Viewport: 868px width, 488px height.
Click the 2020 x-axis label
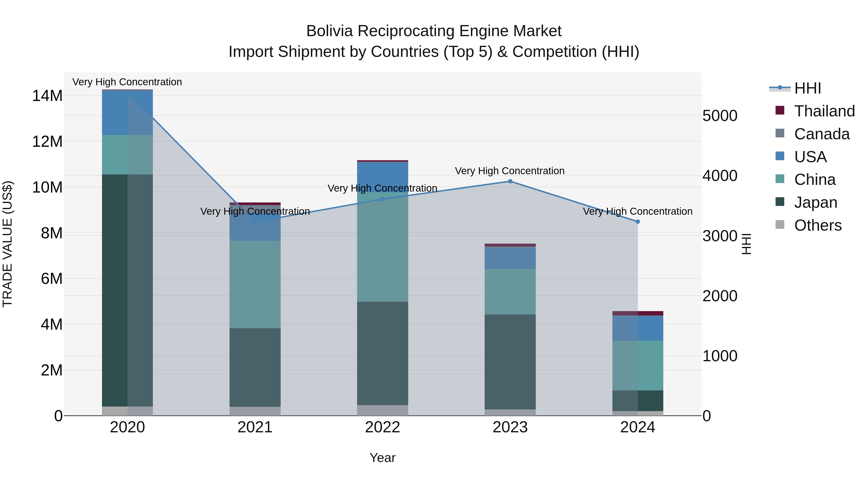127,427
